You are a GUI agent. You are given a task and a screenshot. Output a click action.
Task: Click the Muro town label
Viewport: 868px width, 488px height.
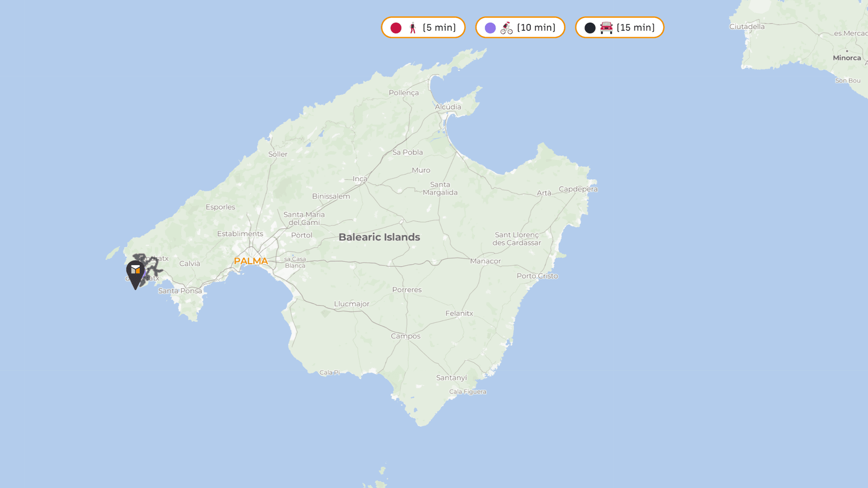(421, 170)
